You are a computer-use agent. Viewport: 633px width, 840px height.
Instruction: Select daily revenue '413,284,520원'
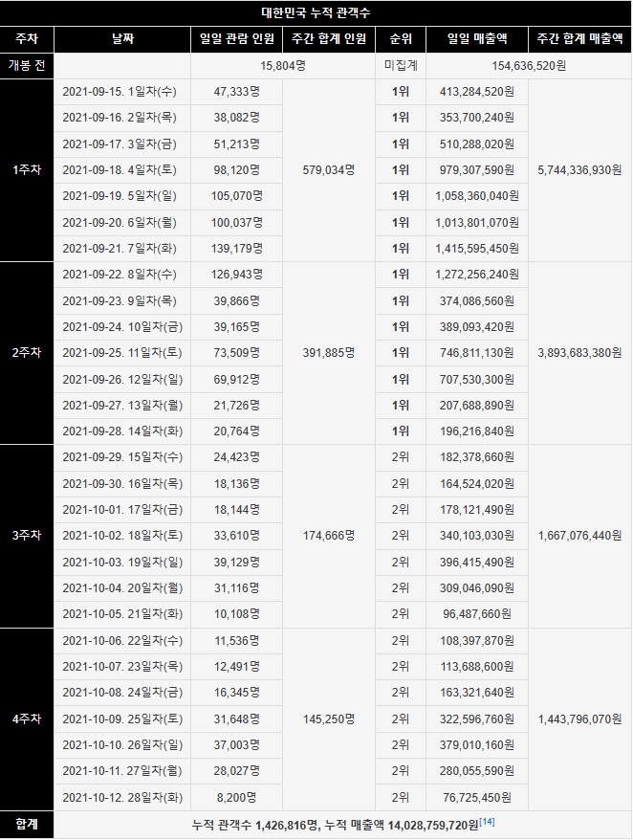[477, 92]
